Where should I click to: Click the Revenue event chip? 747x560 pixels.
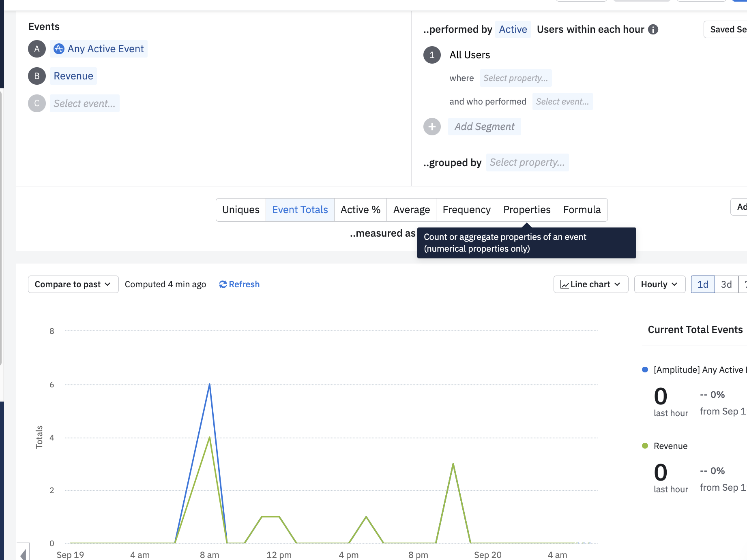(73, 76)
